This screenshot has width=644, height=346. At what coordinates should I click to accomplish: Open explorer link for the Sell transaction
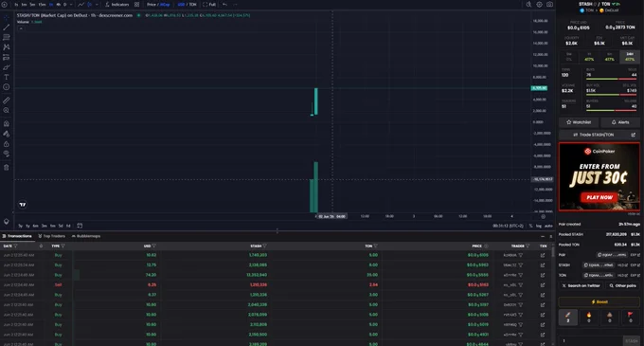coord(543,284)
